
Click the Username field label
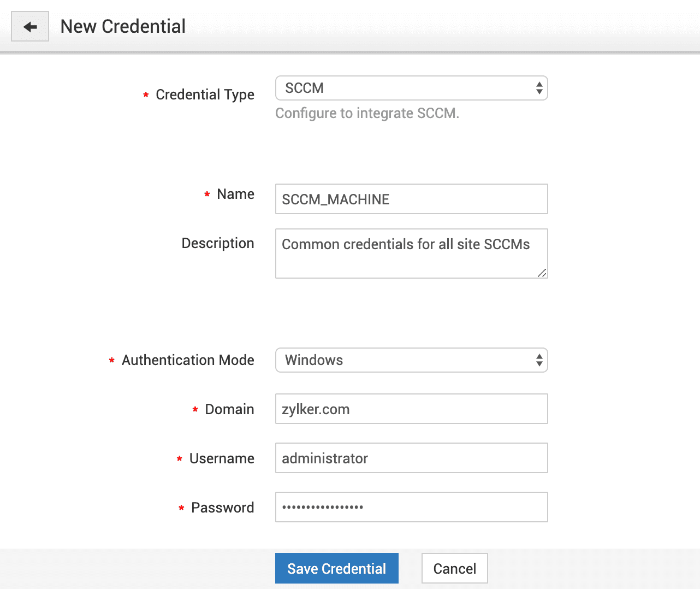[x=222, y=458]
